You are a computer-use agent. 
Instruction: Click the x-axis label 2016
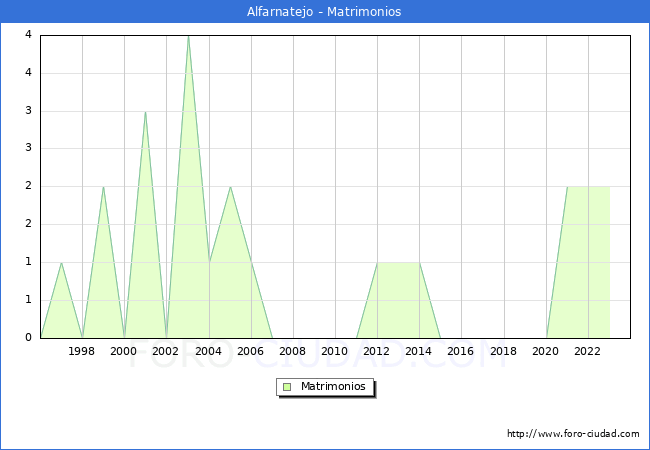point(461,351)
